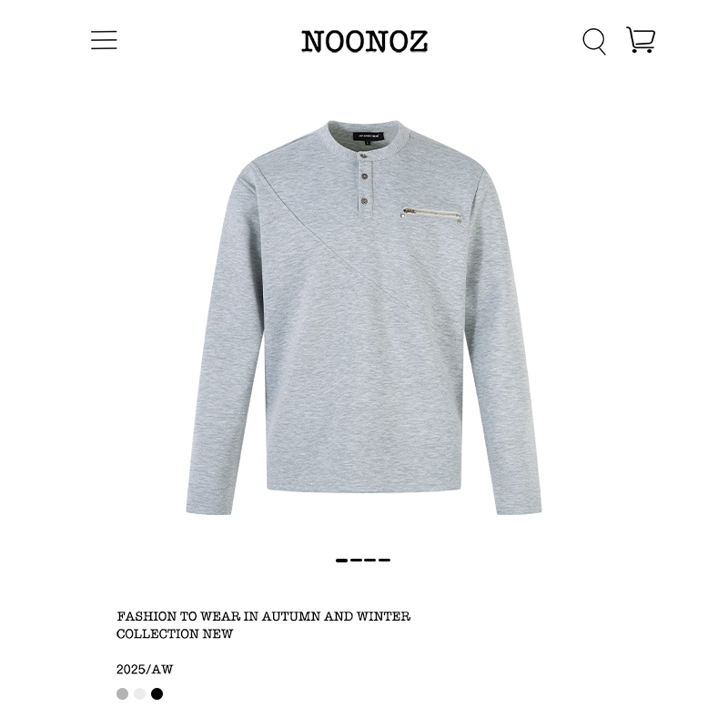Click the "Collection New" text line
This screenshot has width=728, height=728.
[175, 633]
